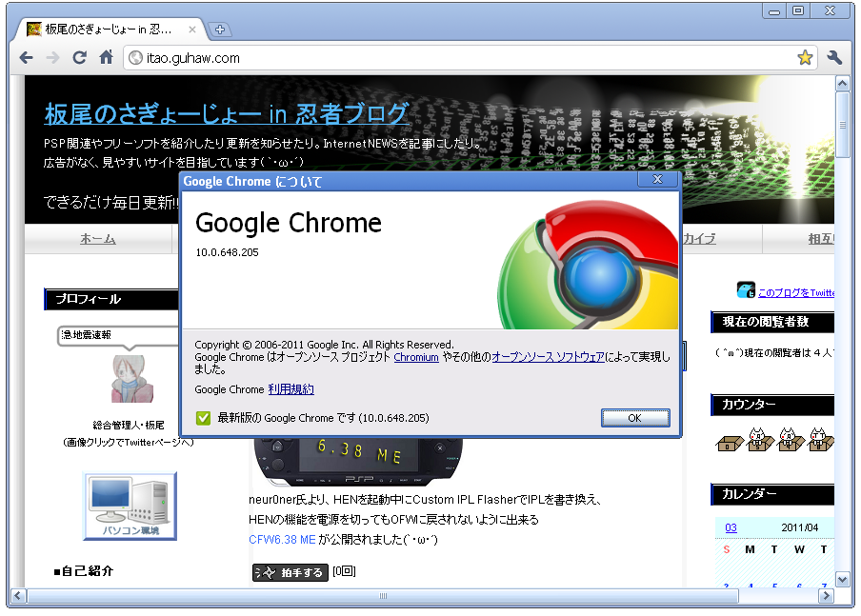The image size is (861, 616).
Task: Open the 相互 navigation tab
Action: pos(821,239)
